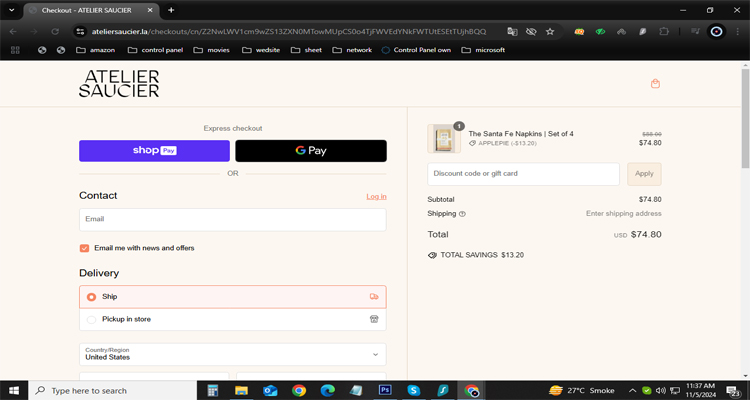The image size is (750, 400).
Task: Launch Calculator from the taskbar
Action: tap(213, 390)
